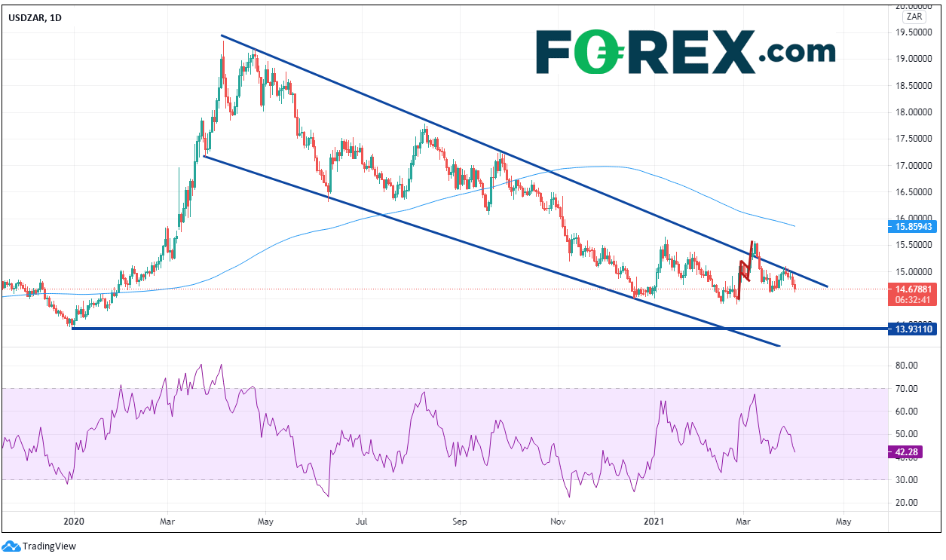Click the Nov label on time axis
946x560 pixels.
[x=558, y=520]
